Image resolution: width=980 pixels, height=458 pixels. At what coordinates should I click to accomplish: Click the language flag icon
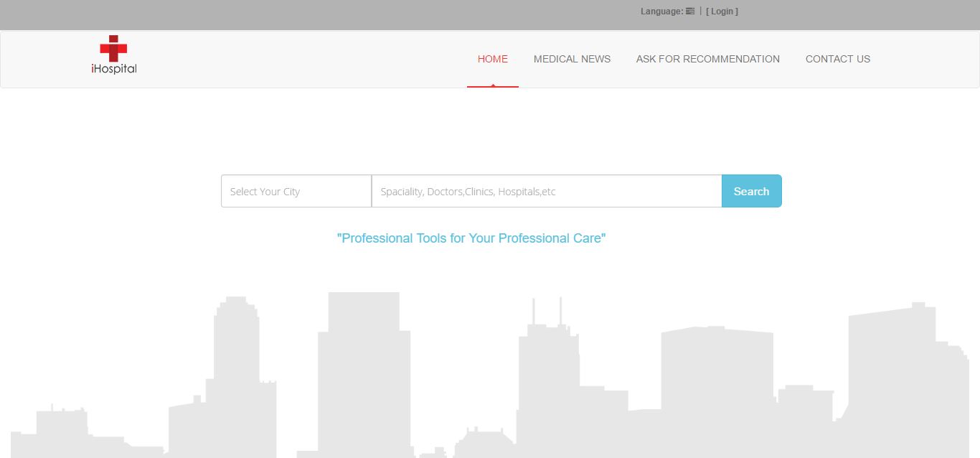click(690, 11)
